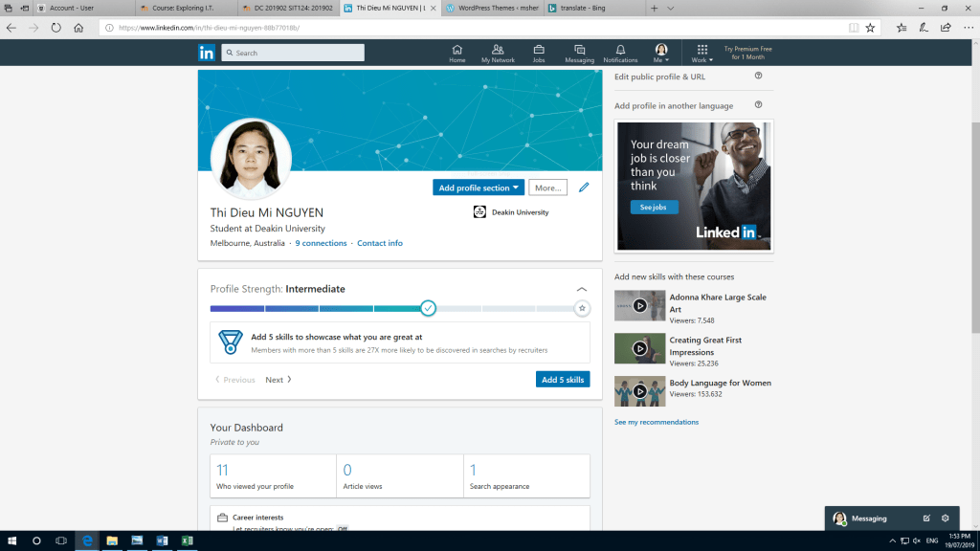Image resolution: width=980 pixels, height=551 pixels.
Task: Open the Work apps grid dropdown
Action: pyautogui.click(x=702, y=53)
